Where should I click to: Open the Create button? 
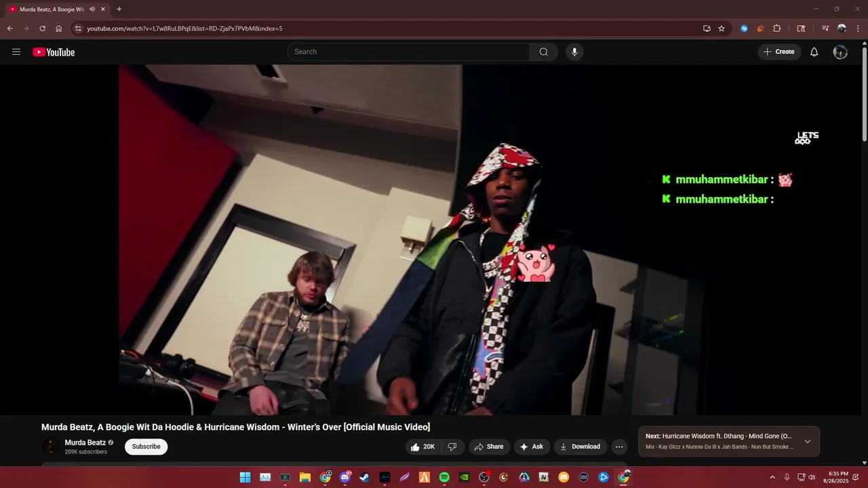coord(779,52)
